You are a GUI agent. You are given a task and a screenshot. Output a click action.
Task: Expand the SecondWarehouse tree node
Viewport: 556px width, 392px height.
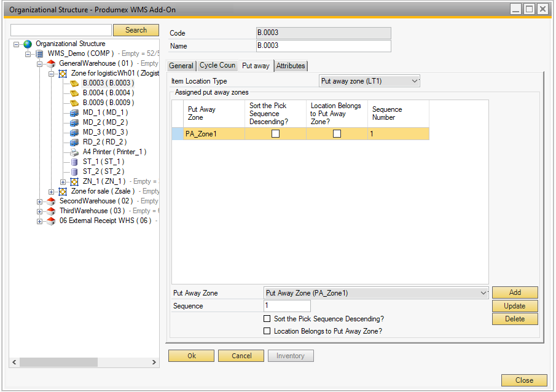click(40, 202)
